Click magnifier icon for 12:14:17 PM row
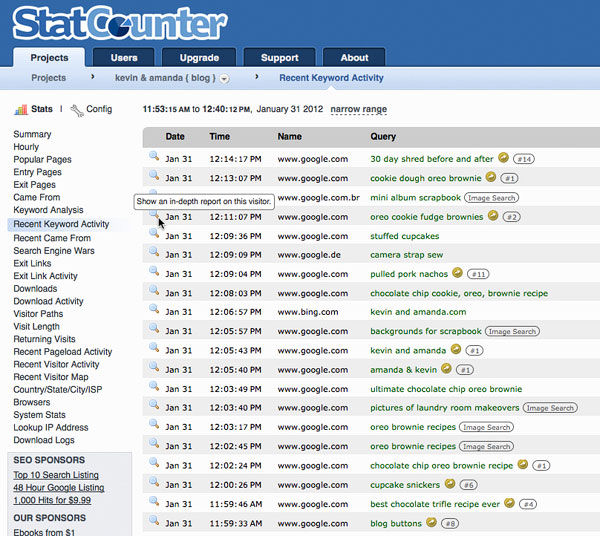The width and height of the screenshot is (600, 536). click(x=154, y=156)
